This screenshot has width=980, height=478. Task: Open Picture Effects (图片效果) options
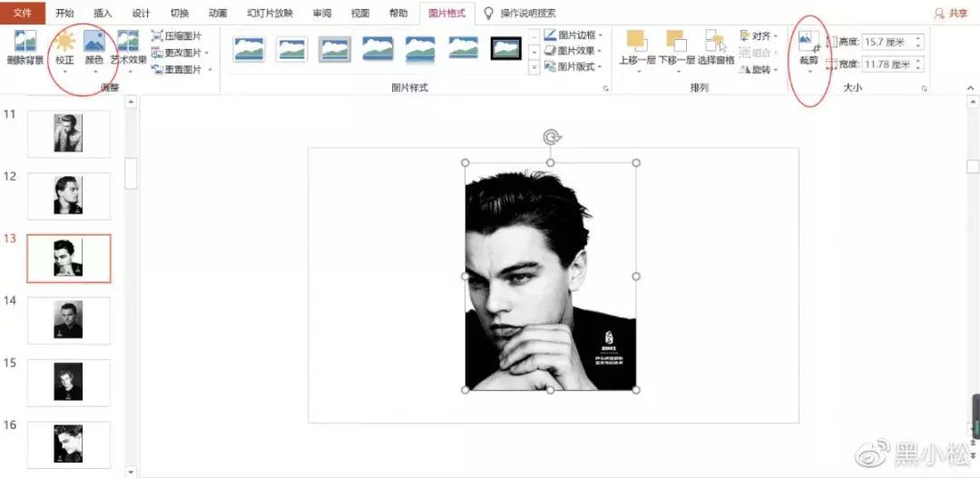point(573,51)
